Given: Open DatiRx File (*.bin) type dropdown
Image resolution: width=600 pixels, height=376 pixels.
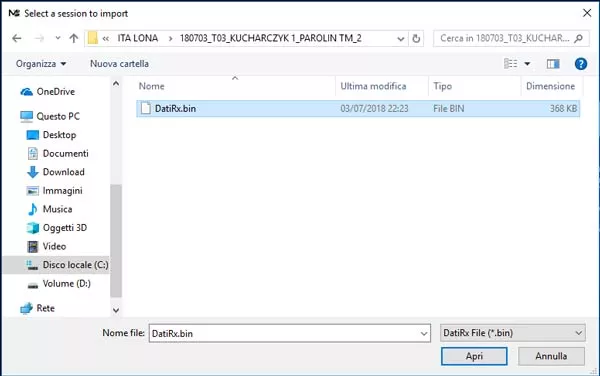Looking at the screenshot, I should 513,333.
